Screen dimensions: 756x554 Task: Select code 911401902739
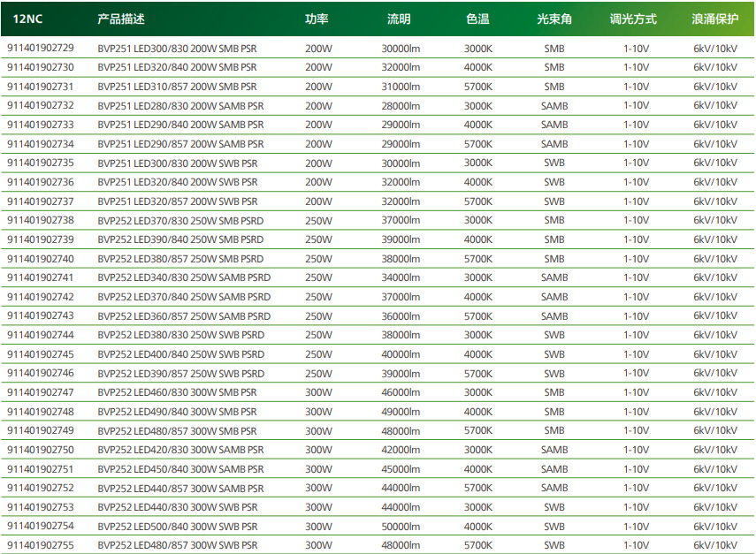pyautogui.click(x=41, y=239)
